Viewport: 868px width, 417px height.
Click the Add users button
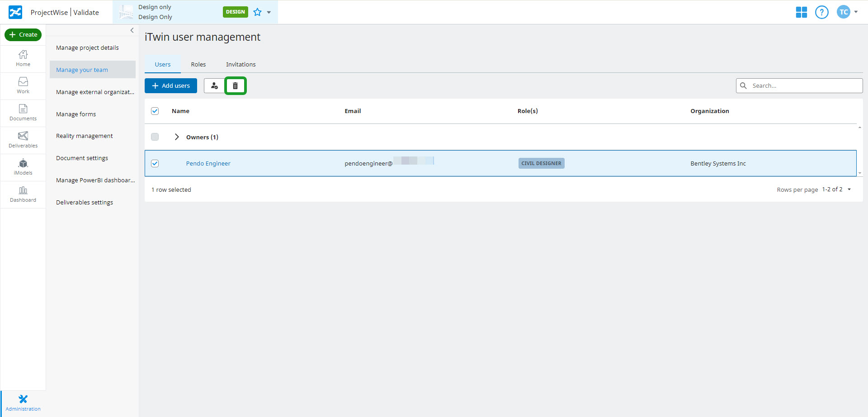pos(171,85)
